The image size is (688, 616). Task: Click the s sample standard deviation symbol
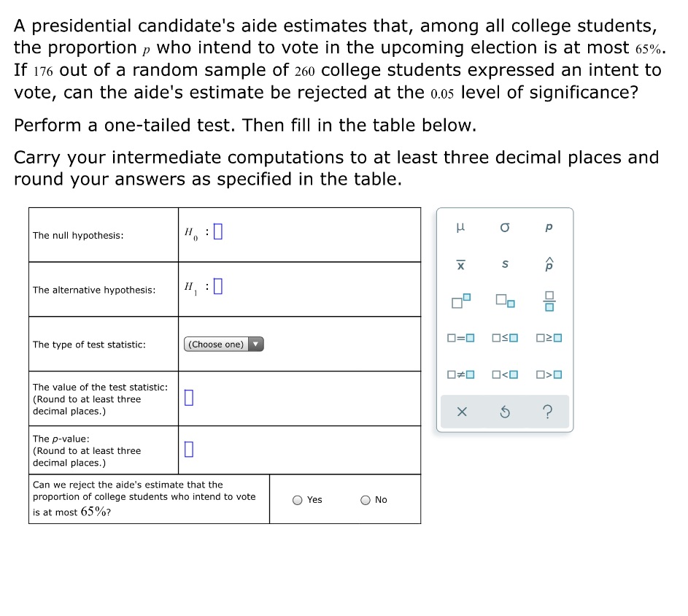pos(504,265)
